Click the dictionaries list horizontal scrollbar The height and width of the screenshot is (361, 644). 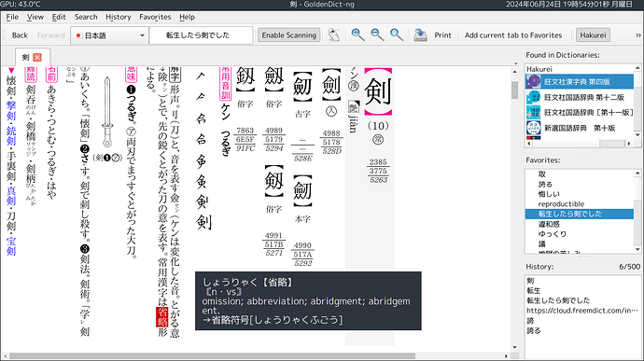click(x=579, y=144)
